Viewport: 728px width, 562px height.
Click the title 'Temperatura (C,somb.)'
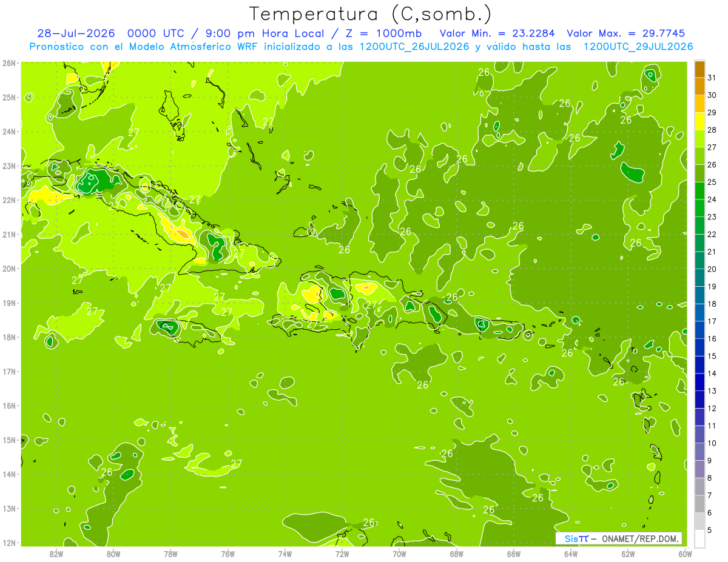click(x=371, y=15)
